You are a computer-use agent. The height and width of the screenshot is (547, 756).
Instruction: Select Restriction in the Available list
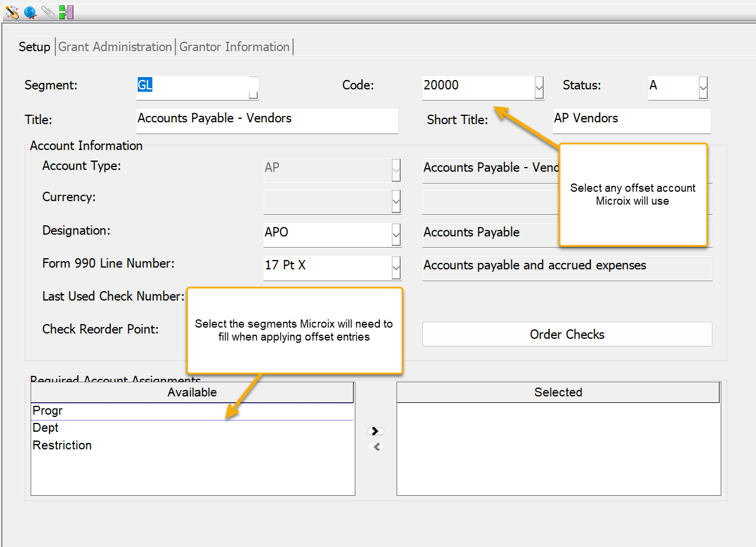[62, 445]
